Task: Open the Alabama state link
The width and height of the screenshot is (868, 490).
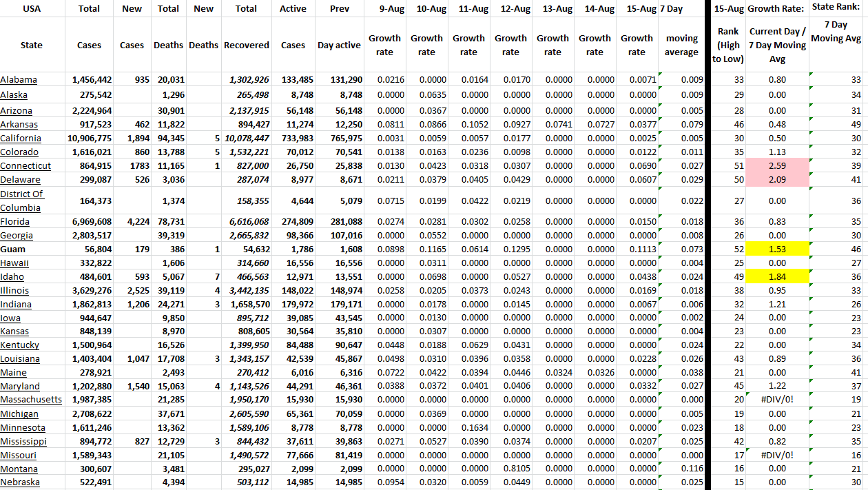Action: point(19,80)
